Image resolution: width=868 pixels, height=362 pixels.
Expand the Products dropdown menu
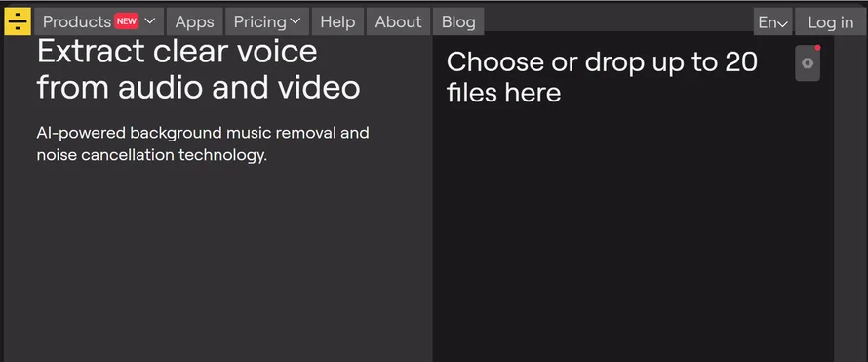tap(99, 21)
